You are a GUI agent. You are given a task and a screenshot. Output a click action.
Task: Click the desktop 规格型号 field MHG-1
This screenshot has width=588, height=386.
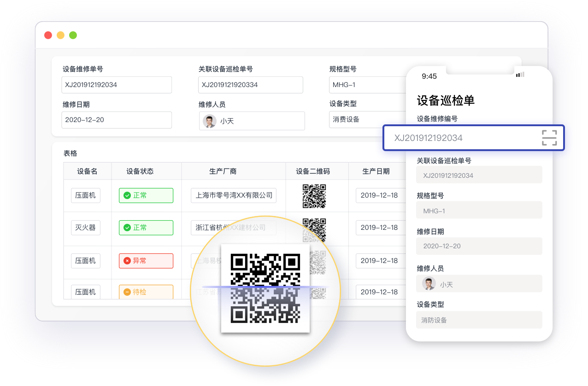[x=368, y=85]
